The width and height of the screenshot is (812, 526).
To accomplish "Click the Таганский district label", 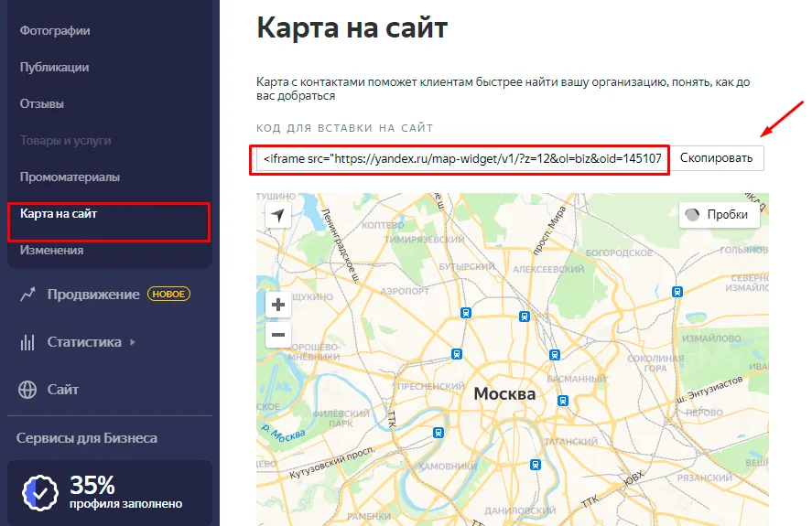I will [570, 442].
